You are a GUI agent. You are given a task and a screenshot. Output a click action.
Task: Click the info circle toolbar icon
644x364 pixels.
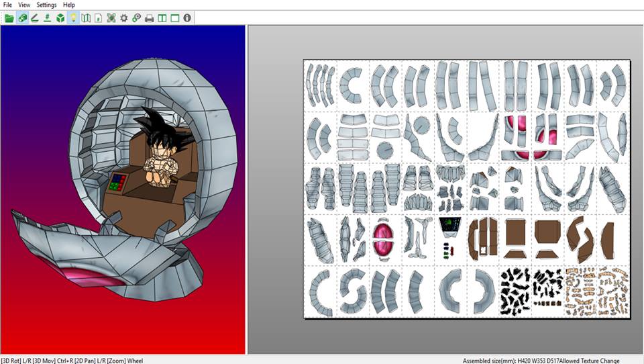coord(187,18)
